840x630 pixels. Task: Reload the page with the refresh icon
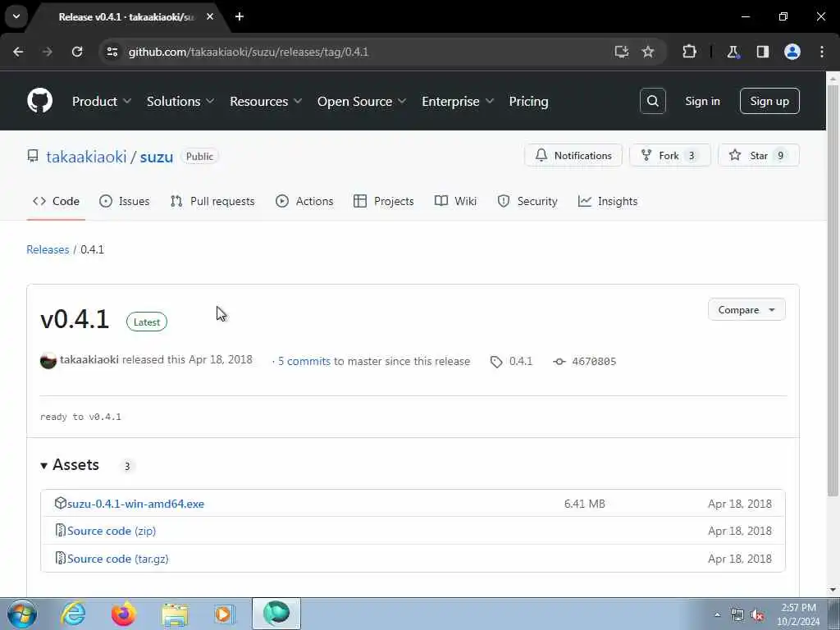[x=77, y=52]
